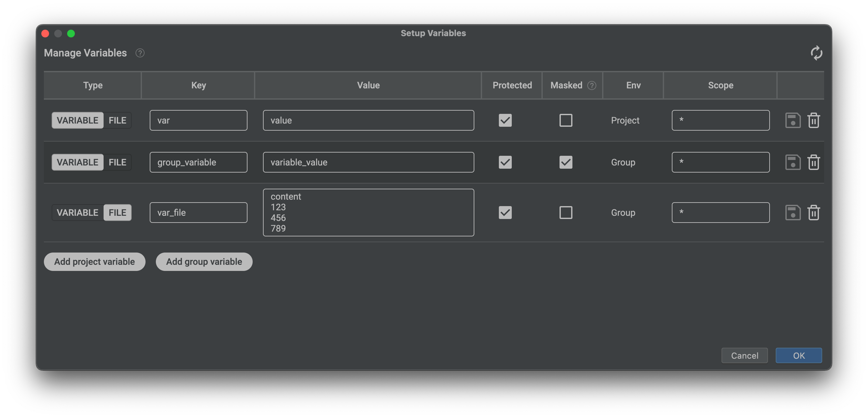
Task: Save the var_file row
Action: tap(793, 213)
